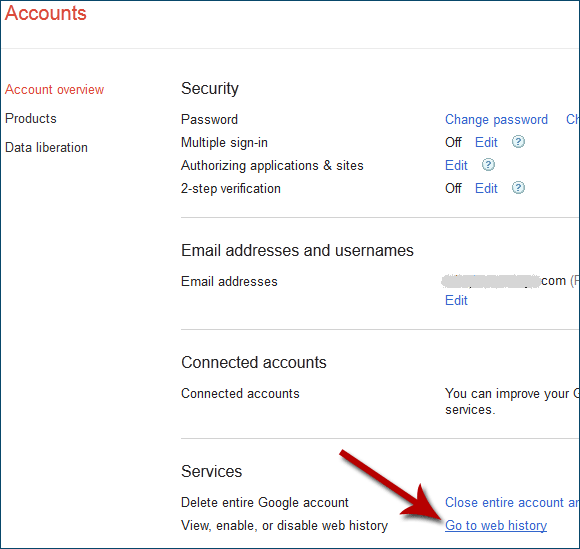Open help icon for Authorizing applications & sites
580x549 pixels.
click(x=488, y=165)
